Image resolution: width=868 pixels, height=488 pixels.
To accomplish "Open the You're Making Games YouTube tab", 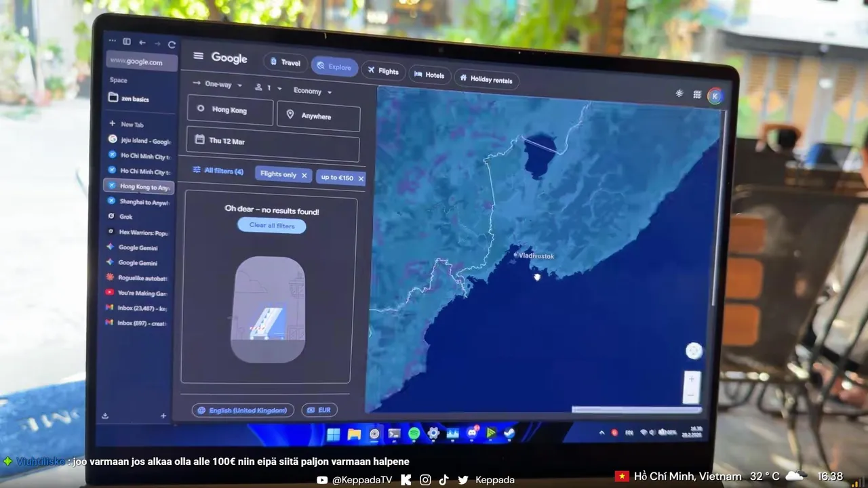I will [136, 293].
